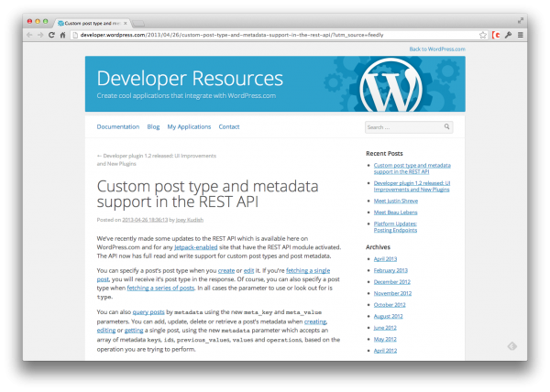Viewport: 550px width, 392px height.
Task: Open the query posts link
Action: pos(148,312)
